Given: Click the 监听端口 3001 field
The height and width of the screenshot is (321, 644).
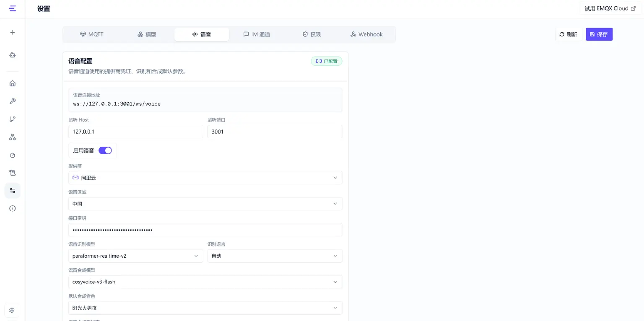Looking at the screenshot, I should [x=275, y=132].
